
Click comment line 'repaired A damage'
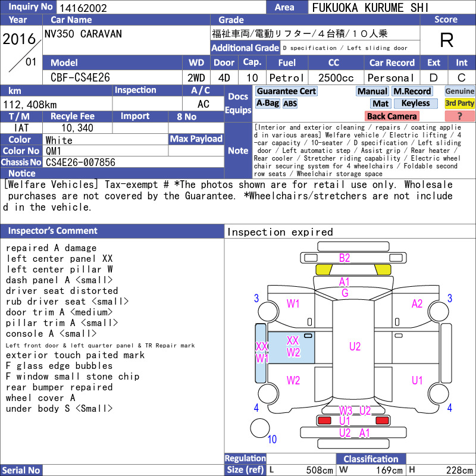[51, 248]
